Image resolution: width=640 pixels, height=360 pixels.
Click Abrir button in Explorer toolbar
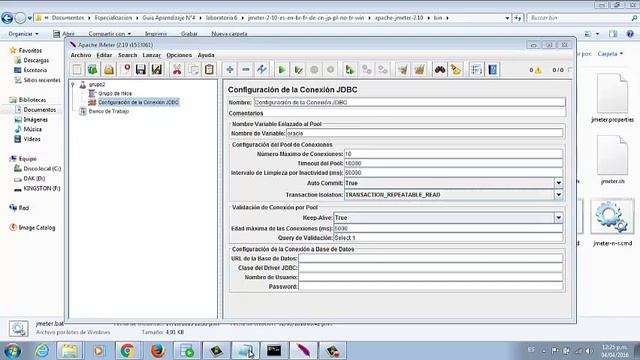tap(64, 34)
